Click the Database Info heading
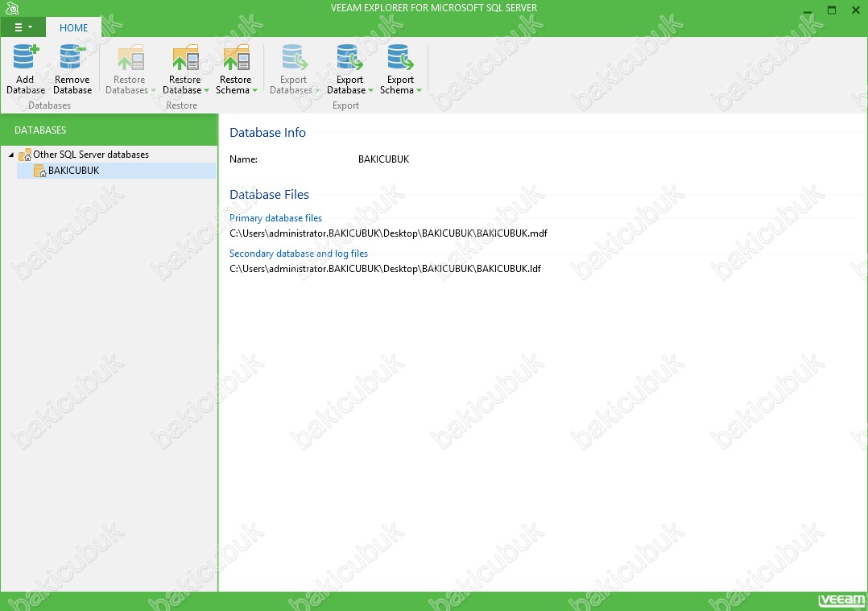 pos(267,133)
